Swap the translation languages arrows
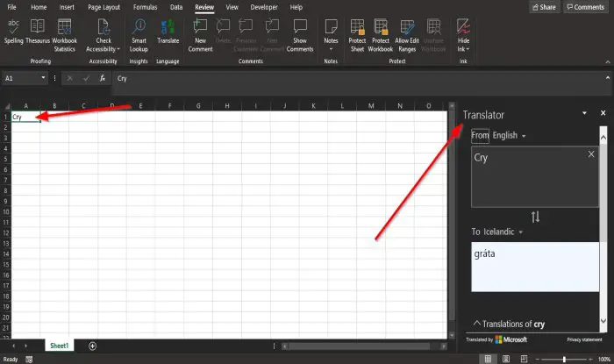 point(535,217)
